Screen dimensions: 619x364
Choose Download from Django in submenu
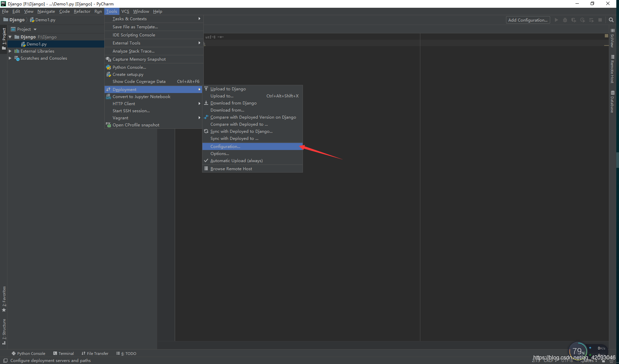click(x=252, y=103)
